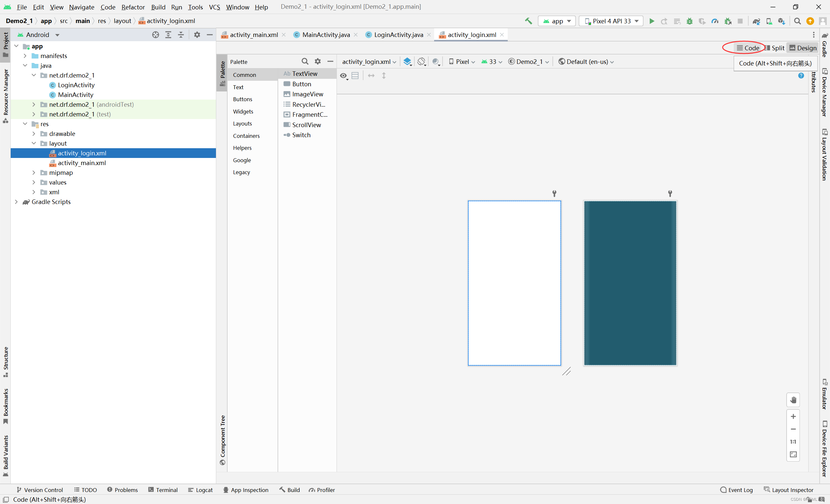Toggle design surface orientation icon
This screenshot has height=504, width=830.
click(421, 62)
